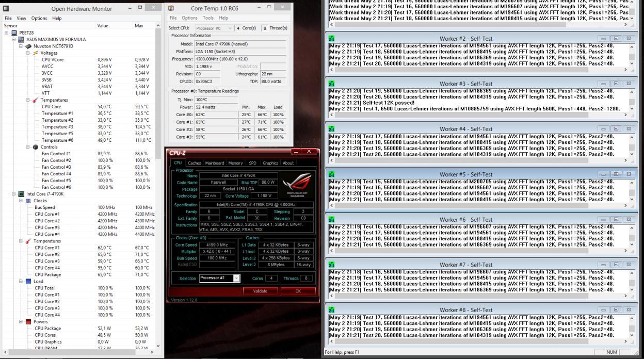Screen dimensions: 644x359
Task: Switch to the About tab in CPU-Z
Action: coord(288,163)
